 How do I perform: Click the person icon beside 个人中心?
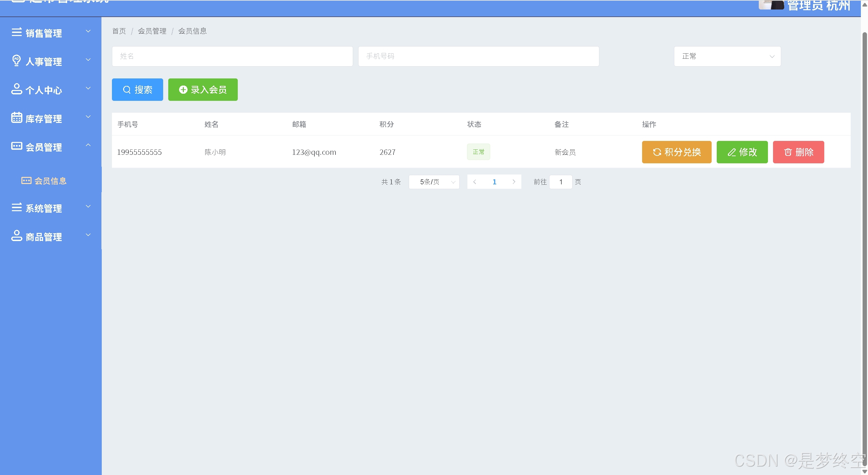pos(17,89)
